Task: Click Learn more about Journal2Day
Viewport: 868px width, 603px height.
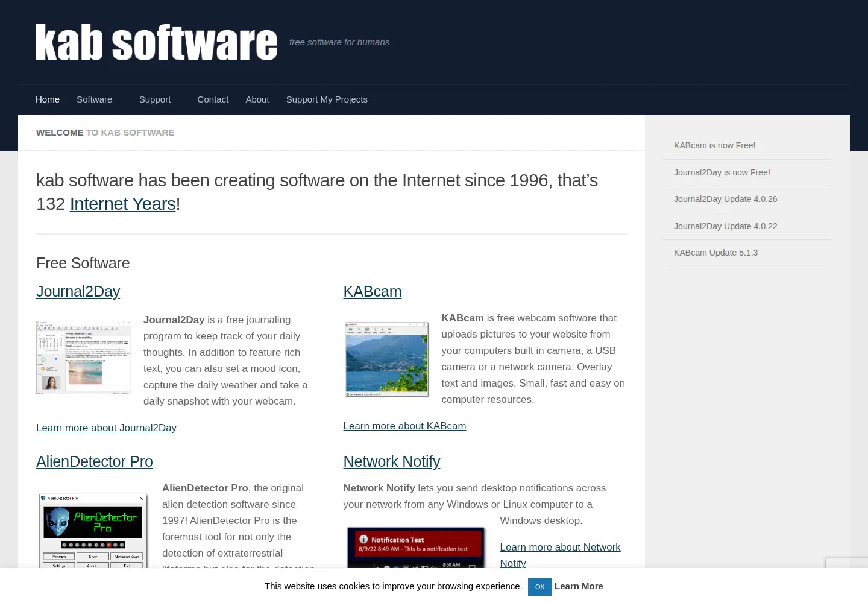Action: (106, 428)
